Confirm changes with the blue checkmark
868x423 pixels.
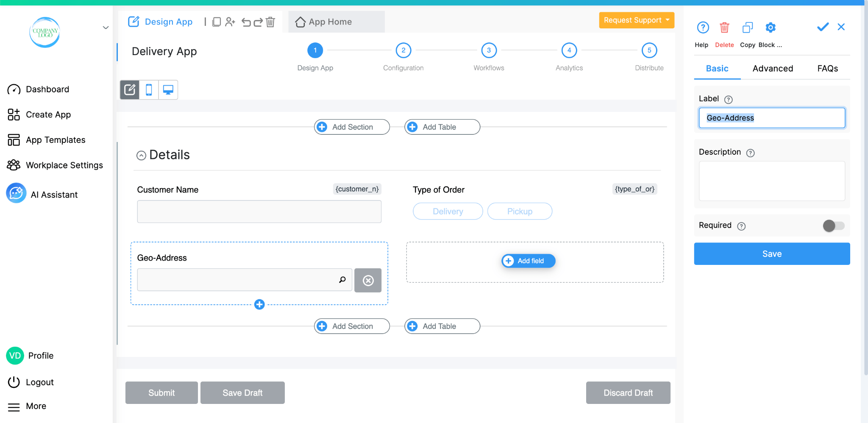(823, 27)
